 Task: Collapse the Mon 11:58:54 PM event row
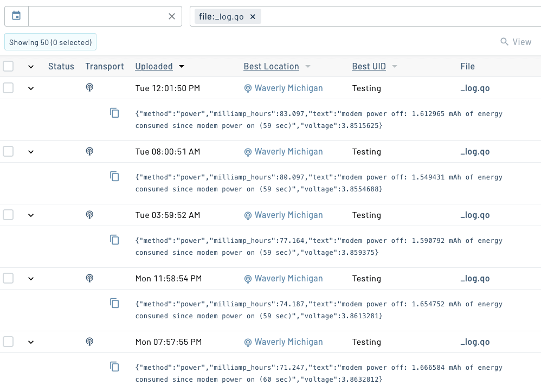tap(31, 279)
